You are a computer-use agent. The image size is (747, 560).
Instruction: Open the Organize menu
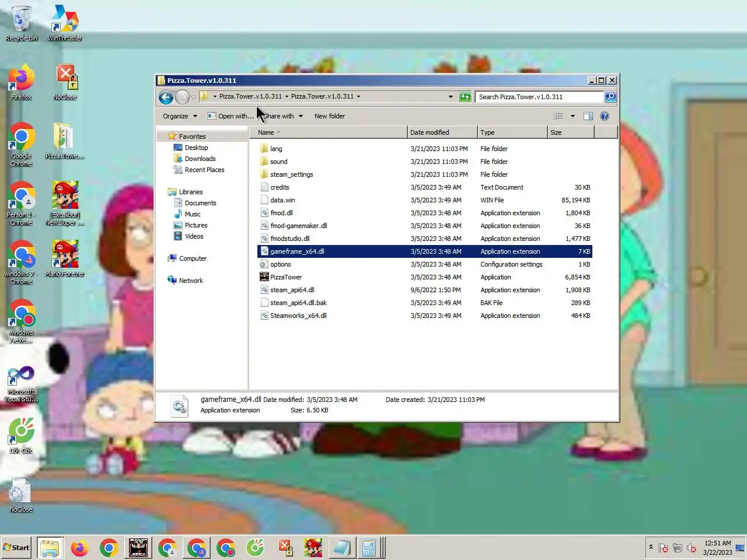click(x=180, y=116)
